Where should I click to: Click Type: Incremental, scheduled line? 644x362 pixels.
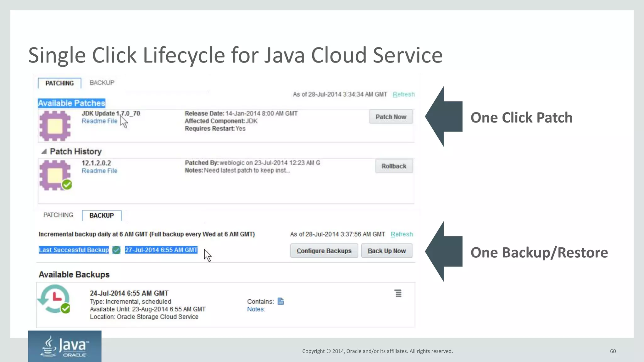pos(130,302)
